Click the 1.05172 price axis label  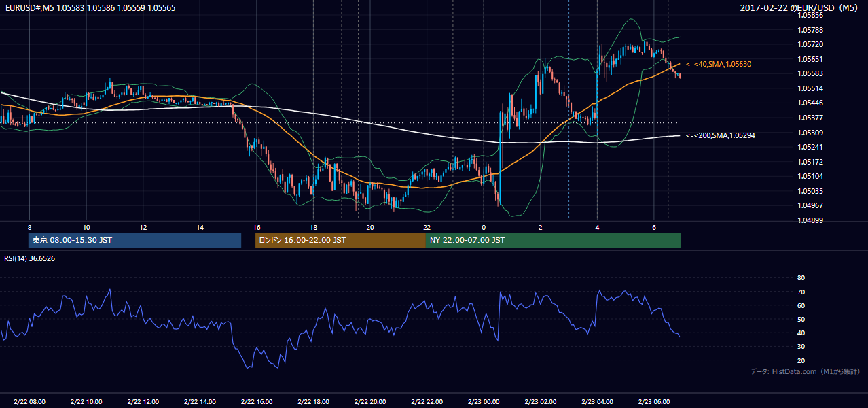pos(811,162)
